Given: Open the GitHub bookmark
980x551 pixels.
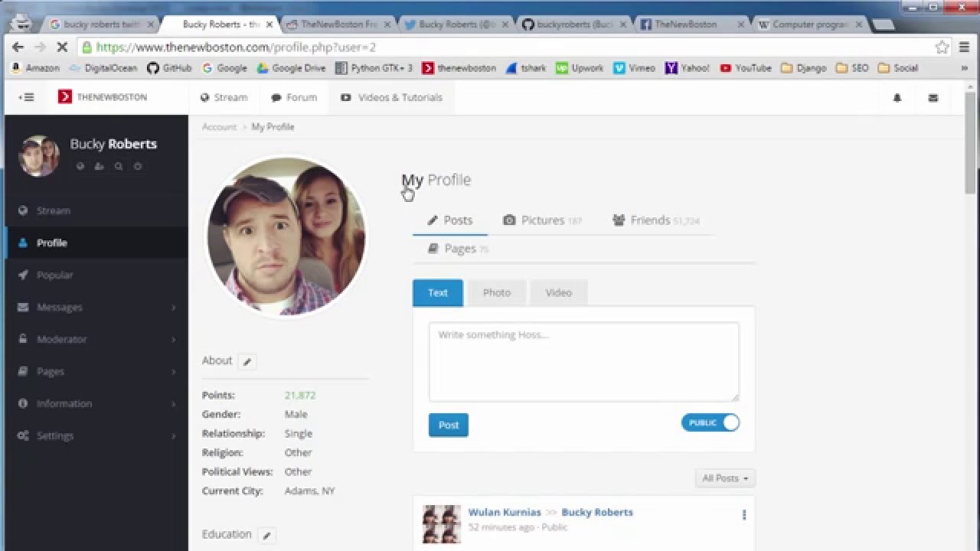Looking at the screenshot, I should coord(169,68).
